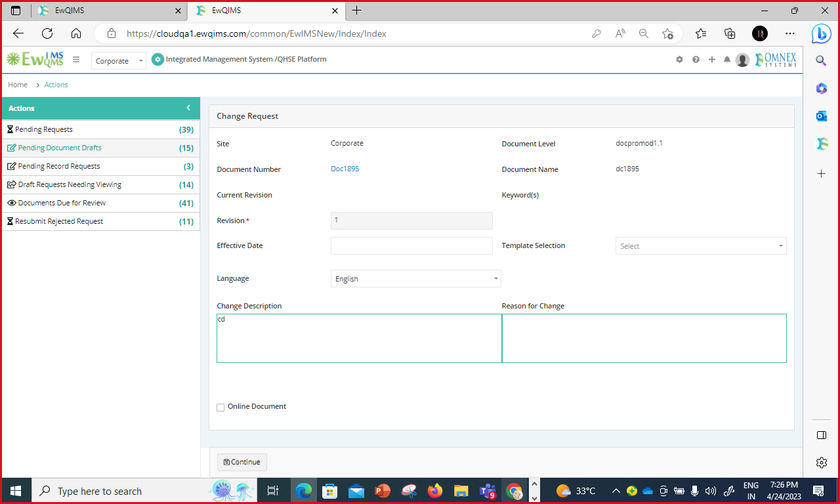The image size is (840, 504).
Task: Go to Home breadcrumb
Action: tap(18, 85)
